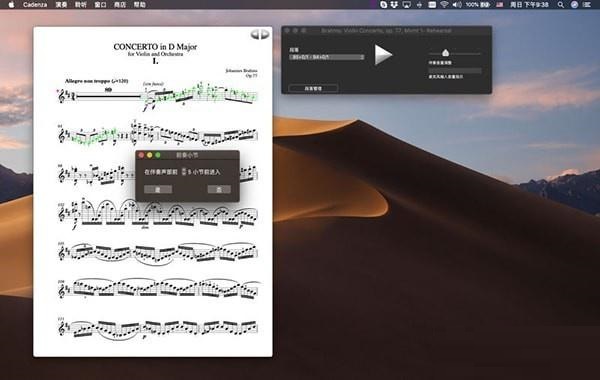Image resolution: width=600 pixels, height=380 pixels.
Task: Click the microphone input level meter bar
Action: 455,71
